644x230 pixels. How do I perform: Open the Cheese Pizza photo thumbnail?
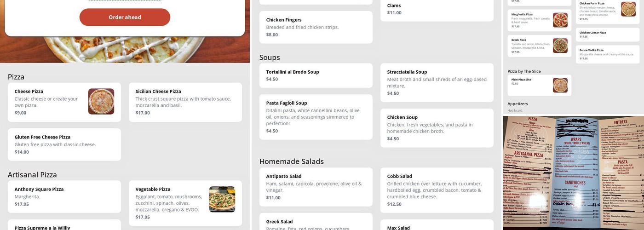tap(101, 101)
